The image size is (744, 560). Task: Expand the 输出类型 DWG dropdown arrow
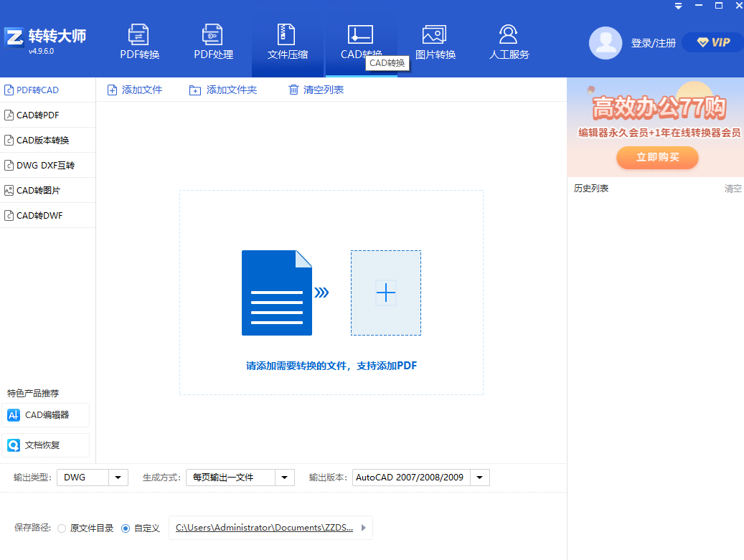[x=118, y=478]
